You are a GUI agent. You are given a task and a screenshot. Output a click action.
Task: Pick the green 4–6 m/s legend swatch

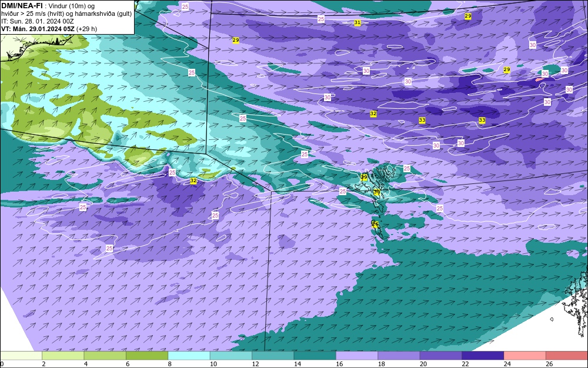105,356
